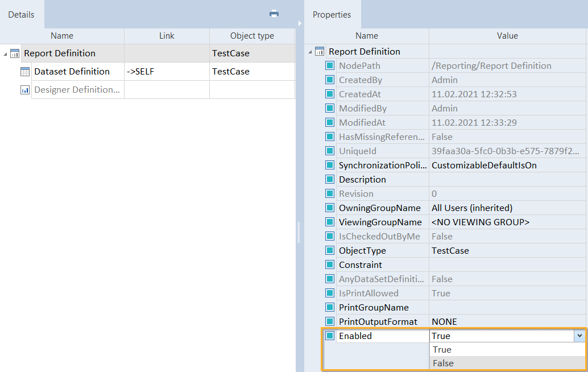Switch to the Properties tab
Image resolution: width=588 pixels, height=372 pixels.
point(332,15)
